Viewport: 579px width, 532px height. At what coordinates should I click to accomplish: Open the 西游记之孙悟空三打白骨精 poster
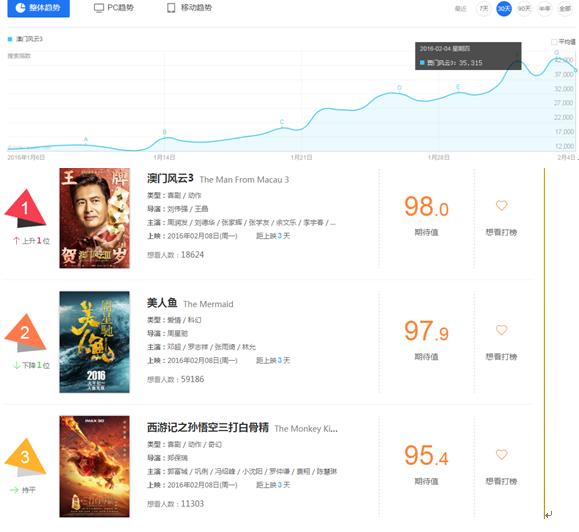pos(95,467)
